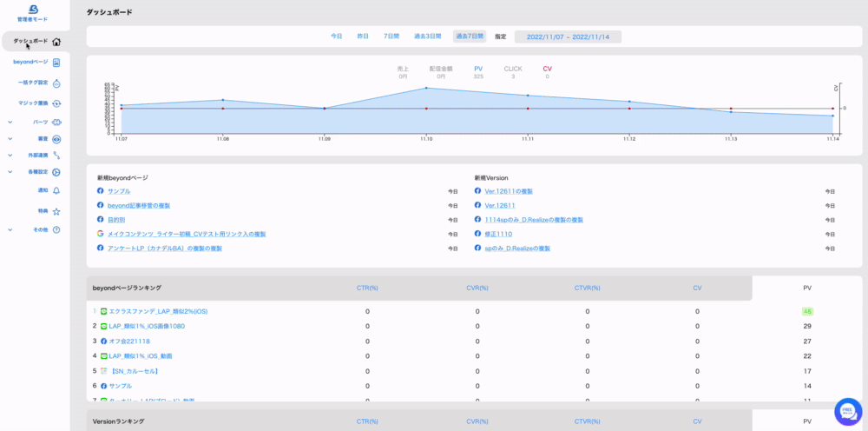868x431 pixels.
Task: Click the puzzle piece icon for パーツ
Action: coord(56,123)
